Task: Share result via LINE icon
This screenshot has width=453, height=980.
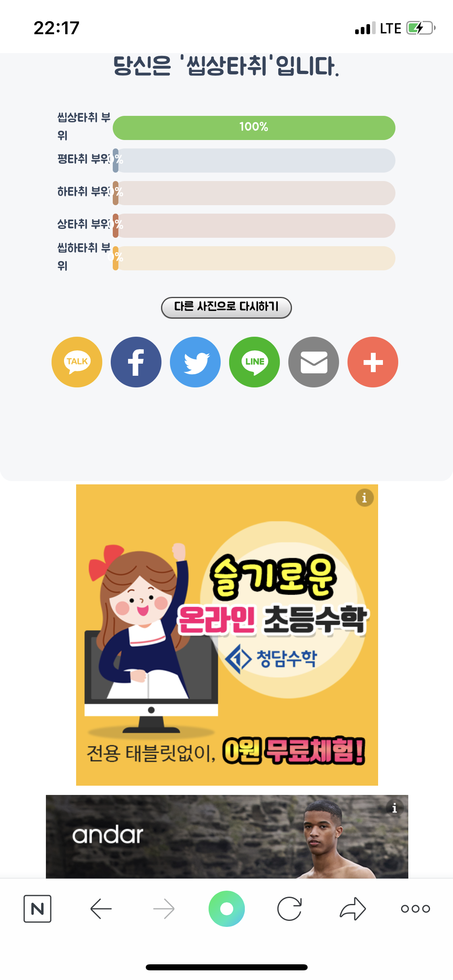Action: [254, 362]
